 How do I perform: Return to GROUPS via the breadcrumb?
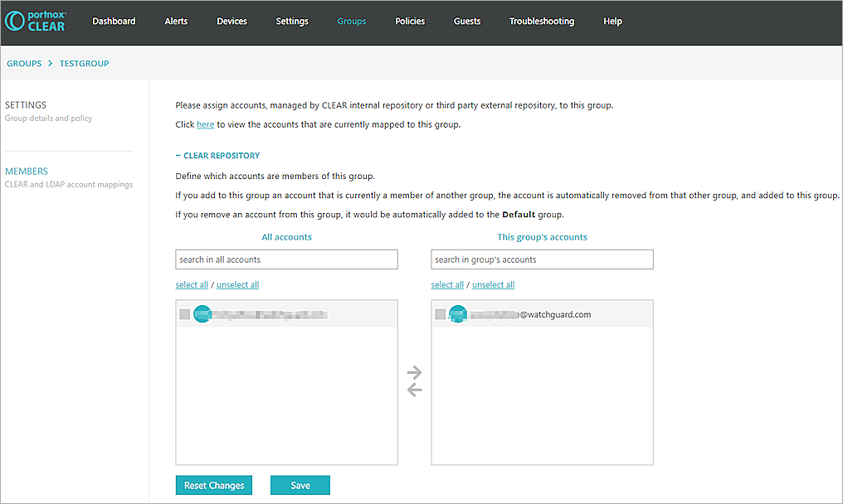tap(24, 63)
